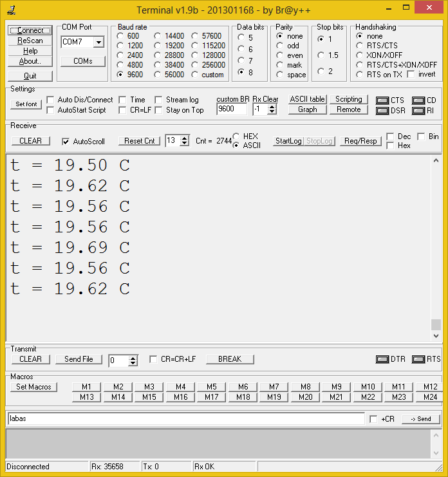The width and height of the screenshot is (448, 477).
Task: Toggle the CD indicator light
Action: pyautogui.click(x=418, y=100)
